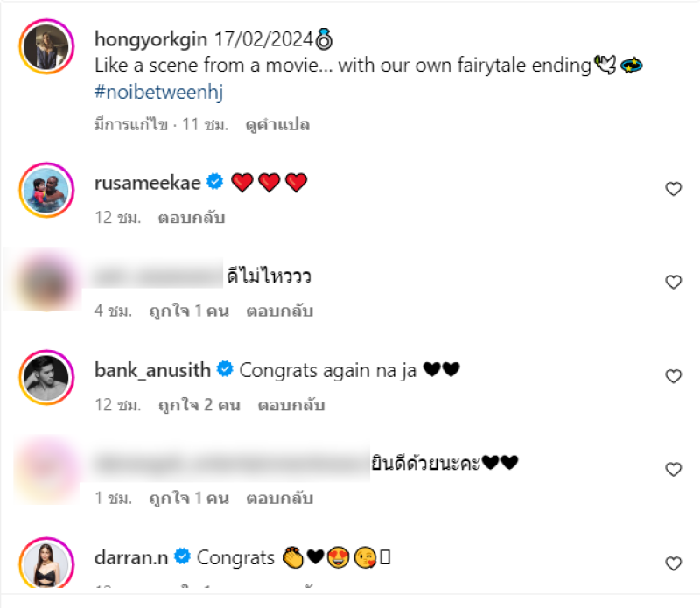The image size is (700, 608).
Task: Open hongyorkgin profile picture
Action: (x=46, y=46)
